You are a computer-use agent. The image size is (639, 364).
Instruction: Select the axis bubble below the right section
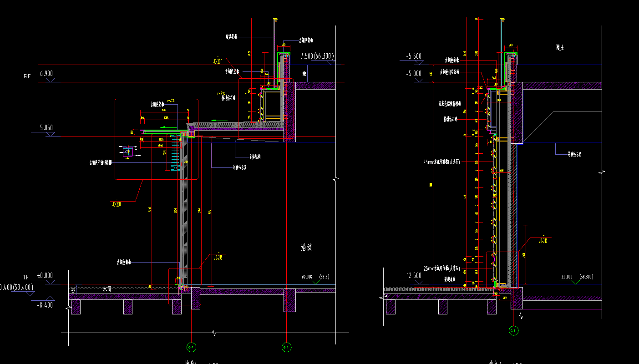pos(513,330)
